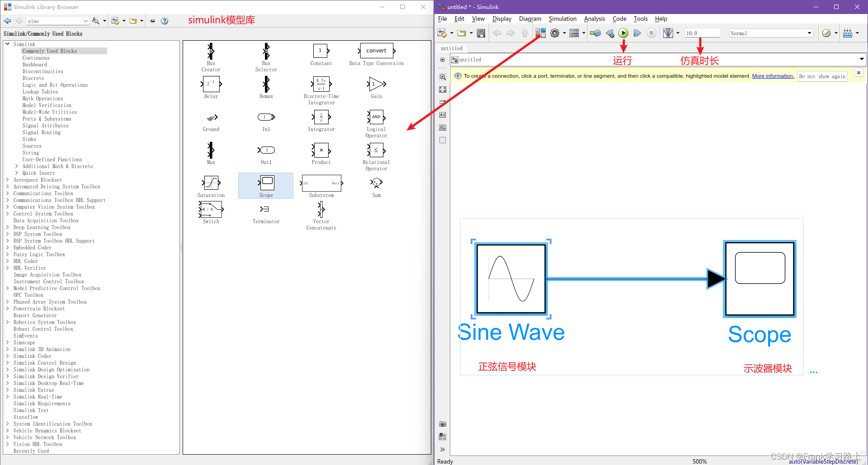
Task: Expand the palette with the double-chevron icon
Action: click(443, 449)
